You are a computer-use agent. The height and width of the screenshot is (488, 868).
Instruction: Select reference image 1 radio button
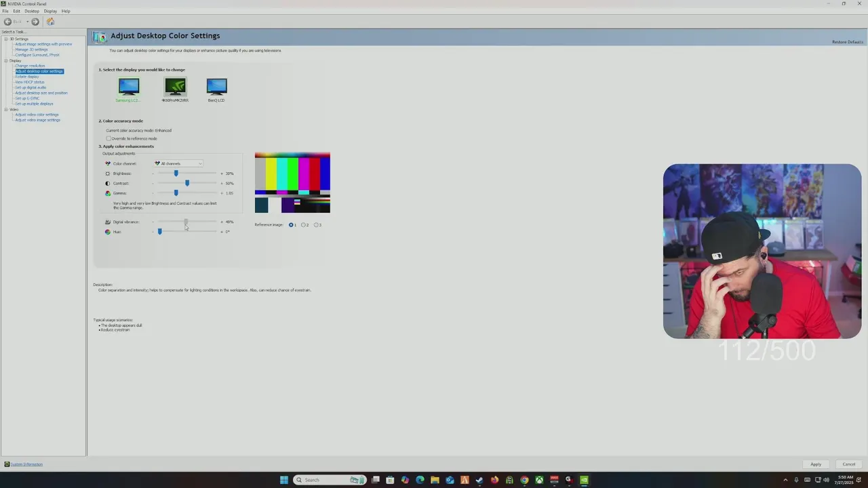tap(292, 224)
